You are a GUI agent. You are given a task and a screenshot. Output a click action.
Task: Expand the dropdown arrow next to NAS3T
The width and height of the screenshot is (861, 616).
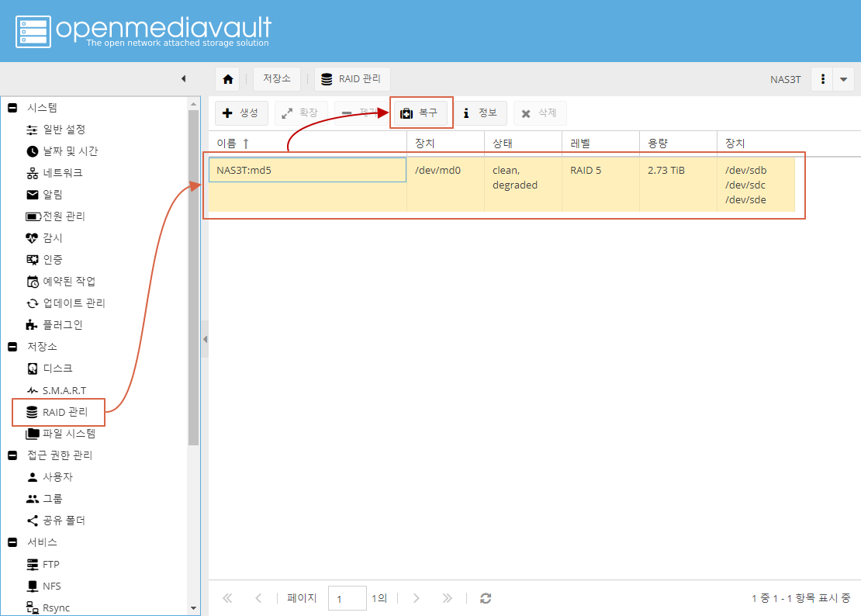coord(843,79)
